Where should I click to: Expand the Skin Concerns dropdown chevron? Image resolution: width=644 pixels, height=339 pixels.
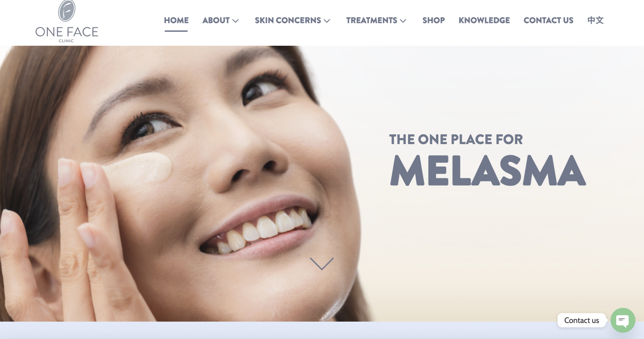pos(327,21)
